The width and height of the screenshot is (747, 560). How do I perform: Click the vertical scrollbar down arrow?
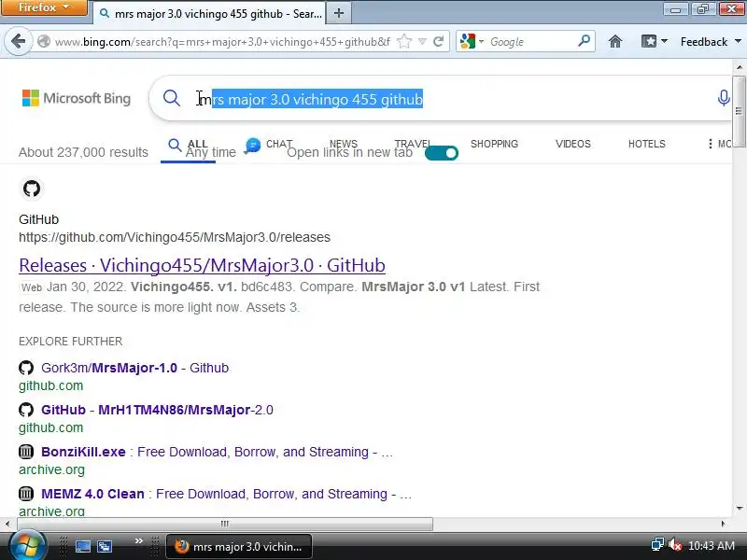point(740,508)
